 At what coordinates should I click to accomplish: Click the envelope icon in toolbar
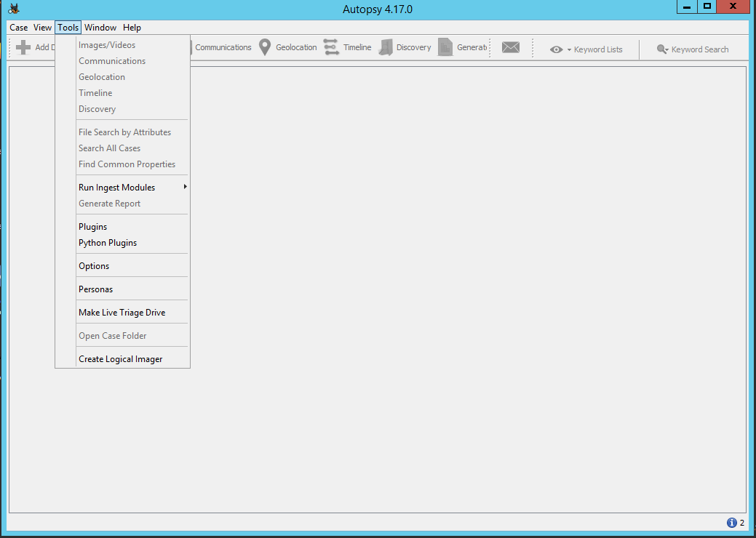(511, 48)
